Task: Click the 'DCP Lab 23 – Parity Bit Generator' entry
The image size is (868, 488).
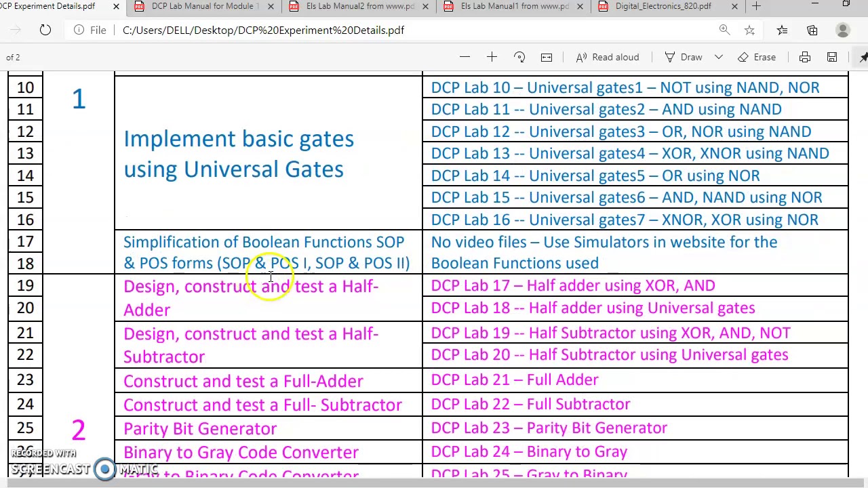Action: 549,428
